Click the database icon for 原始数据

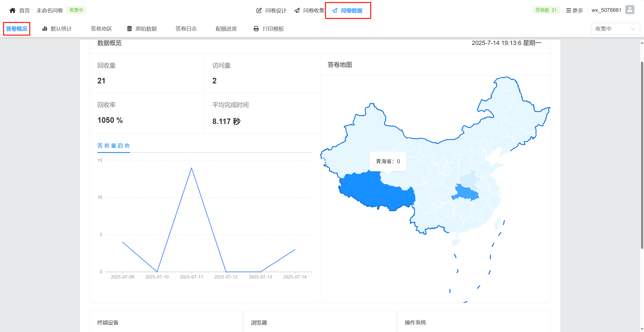129,29
